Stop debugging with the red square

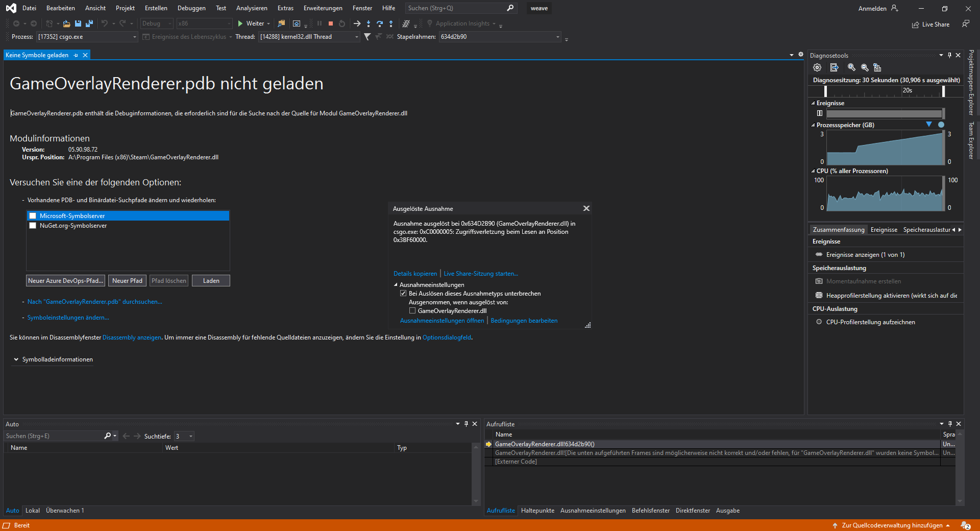[x=331, y=23]
